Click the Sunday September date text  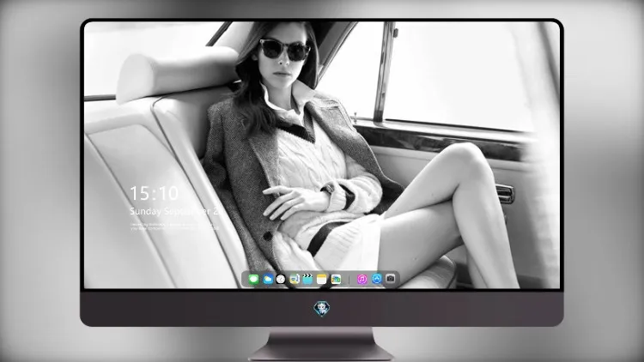174,211
